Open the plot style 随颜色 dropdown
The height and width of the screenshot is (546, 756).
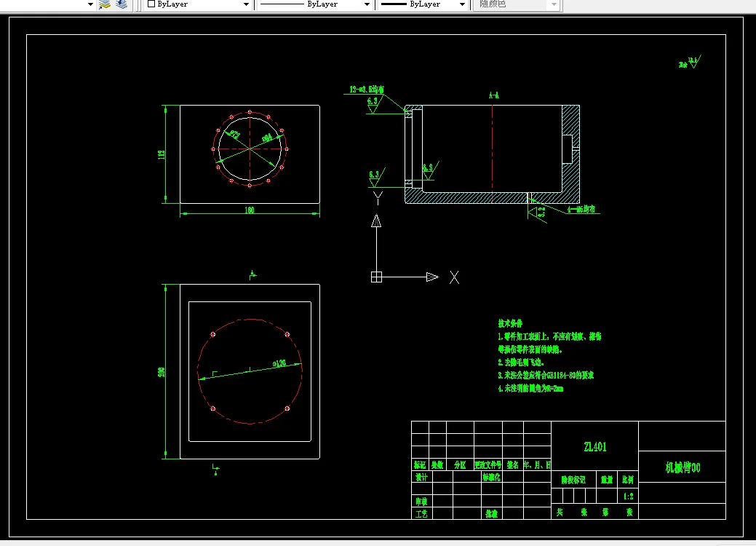pyautogui.click(x=554, y=4)
